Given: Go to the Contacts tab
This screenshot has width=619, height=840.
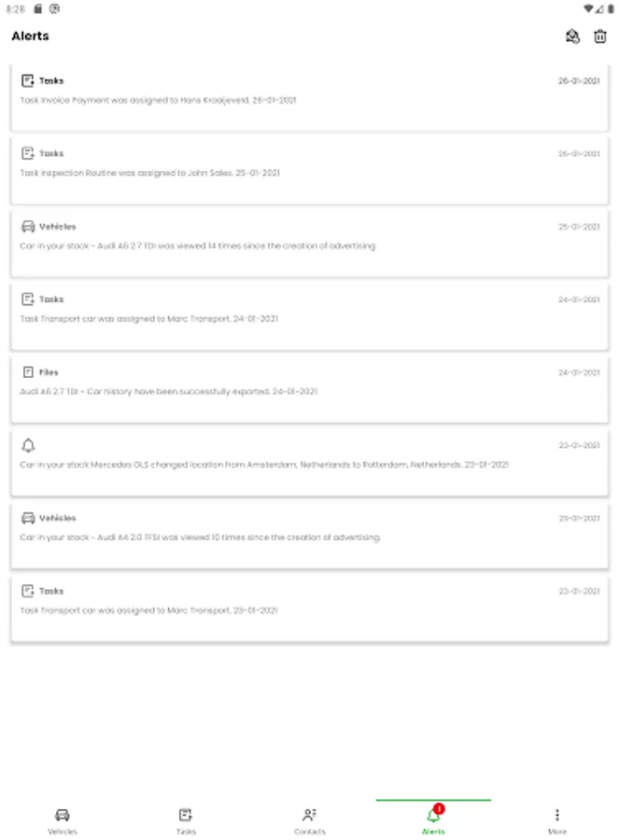Looking at the screenshot, I should pyautogui.click(x=310, y=819).
